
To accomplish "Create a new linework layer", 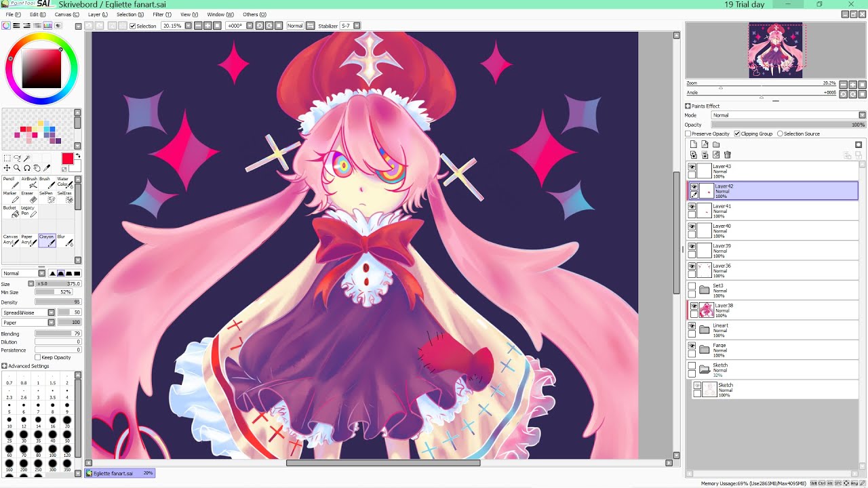I will click(705, 144).
